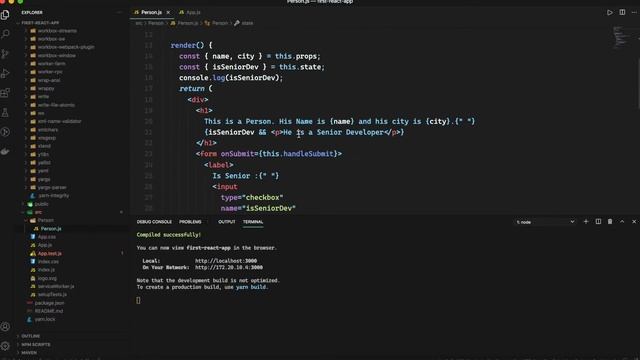Expand the workbox-streams folder
Viewport: 640px width, 360px height.
[x=57, y=31]
